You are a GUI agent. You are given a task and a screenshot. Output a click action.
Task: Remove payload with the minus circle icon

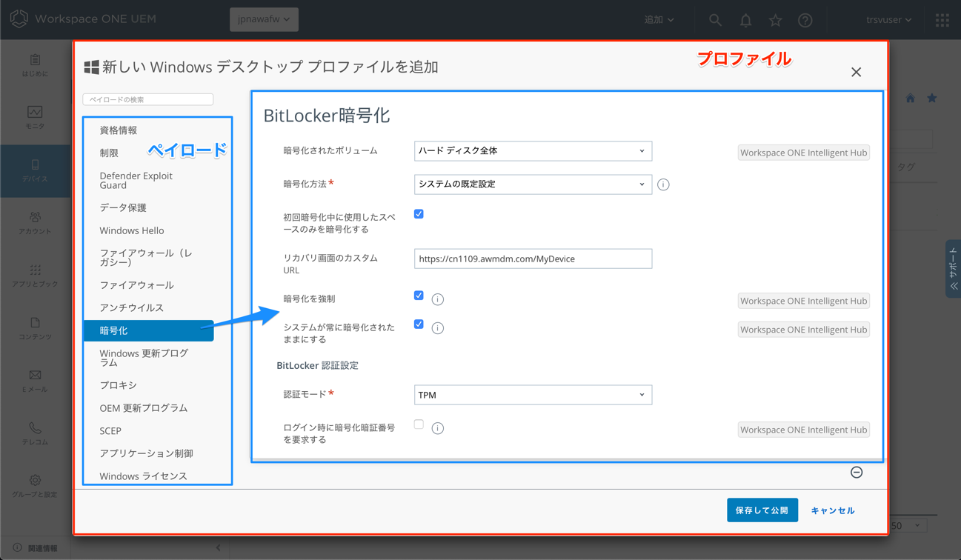(x=857, y=473)
